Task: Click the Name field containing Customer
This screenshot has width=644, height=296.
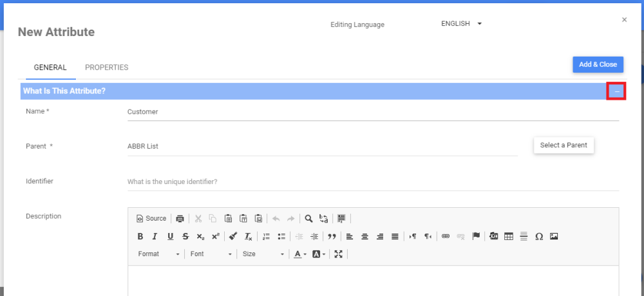Action: click(x=373, y=112)
